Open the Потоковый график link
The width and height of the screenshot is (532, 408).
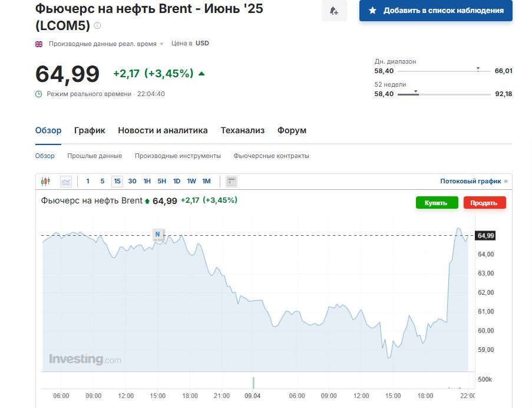[x=474, y=181]
